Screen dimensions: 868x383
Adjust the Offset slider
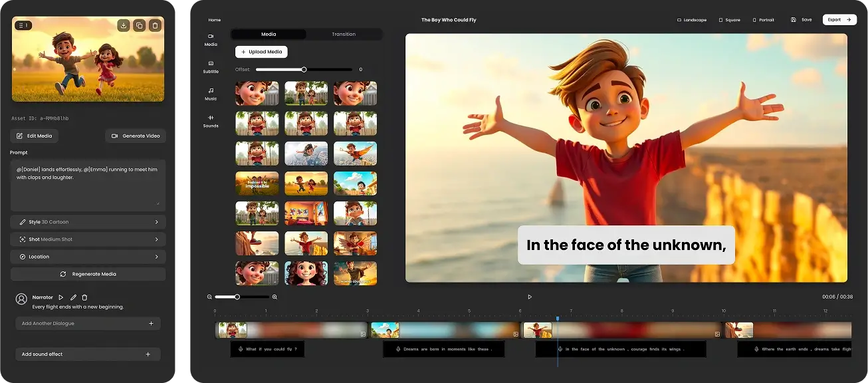coord(304,69)
